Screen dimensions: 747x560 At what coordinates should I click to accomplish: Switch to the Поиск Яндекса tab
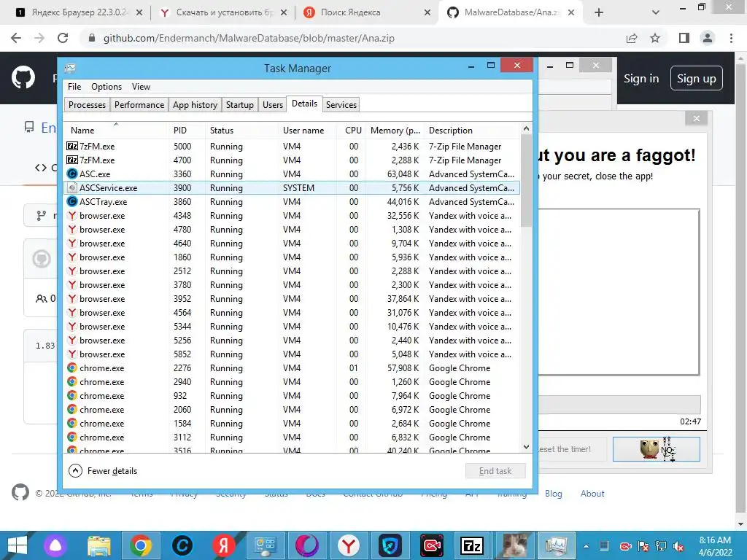click(x=367, y=12)
